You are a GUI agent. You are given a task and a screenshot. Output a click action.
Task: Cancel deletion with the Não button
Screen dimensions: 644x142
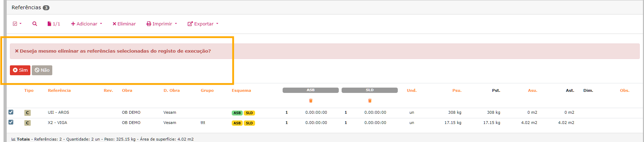pos(42,70)
